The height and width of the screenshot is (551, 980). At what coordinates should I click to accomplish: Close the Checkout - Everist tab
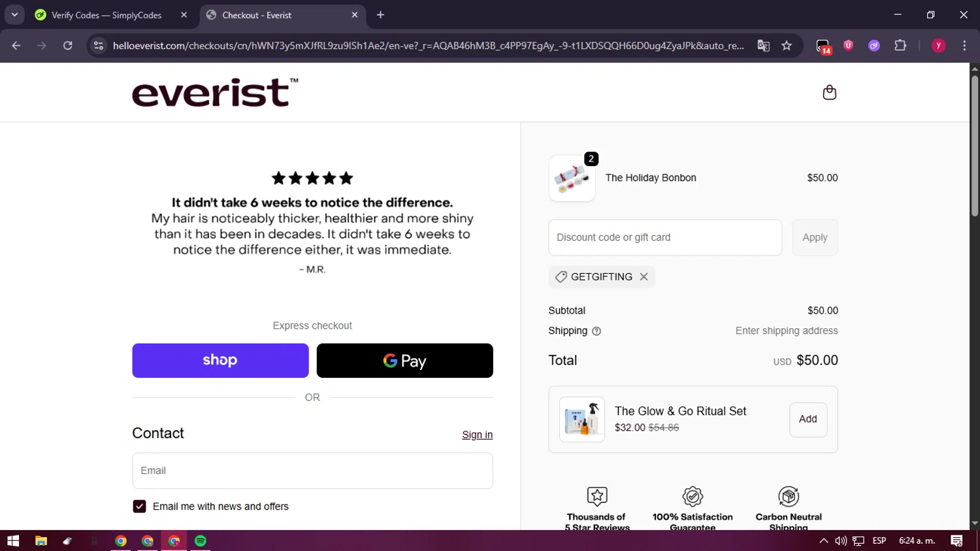click(x=355, y=15)
